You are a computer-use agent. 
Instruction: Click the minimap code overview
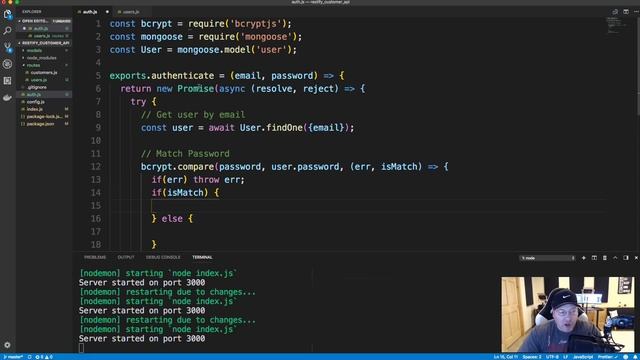616,25
